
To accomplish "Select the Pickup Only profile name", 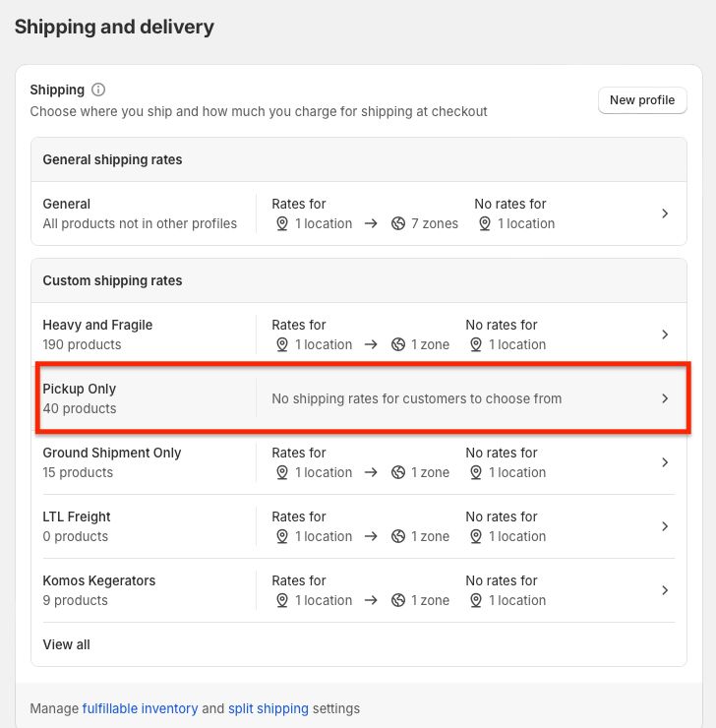I will (80, 389).
